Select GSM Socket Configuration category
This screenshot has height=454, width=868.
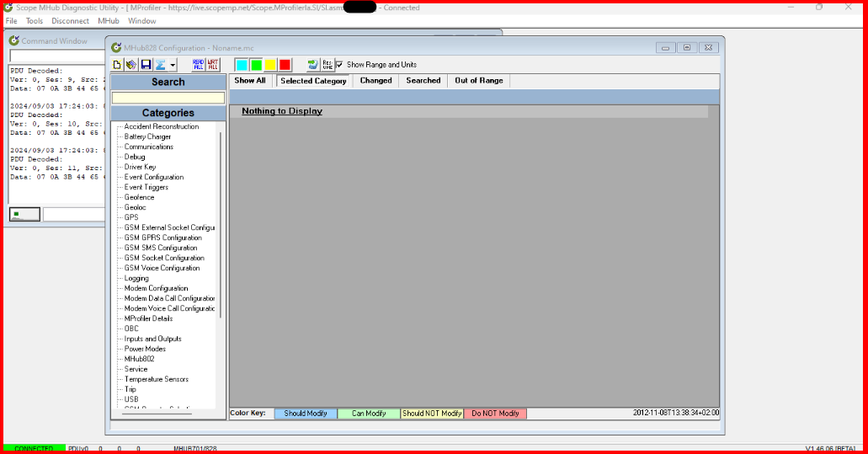(164, 258)
